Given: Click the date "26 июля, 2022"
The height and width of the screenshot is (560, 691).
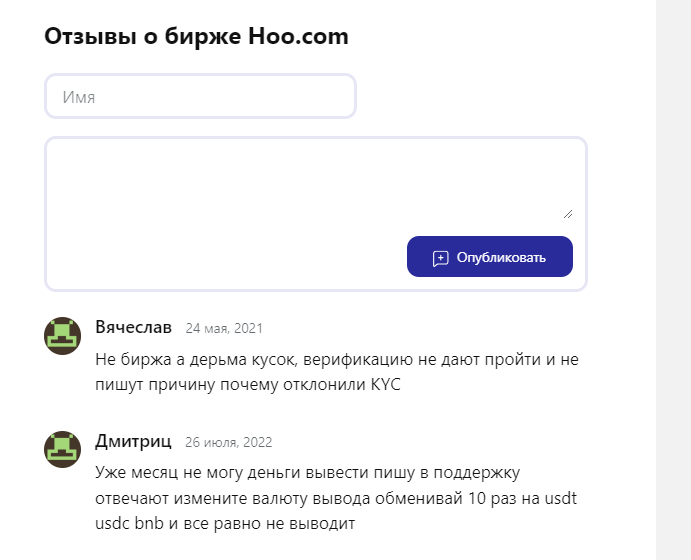Looking at the screenshot, I should click(228, 442).
